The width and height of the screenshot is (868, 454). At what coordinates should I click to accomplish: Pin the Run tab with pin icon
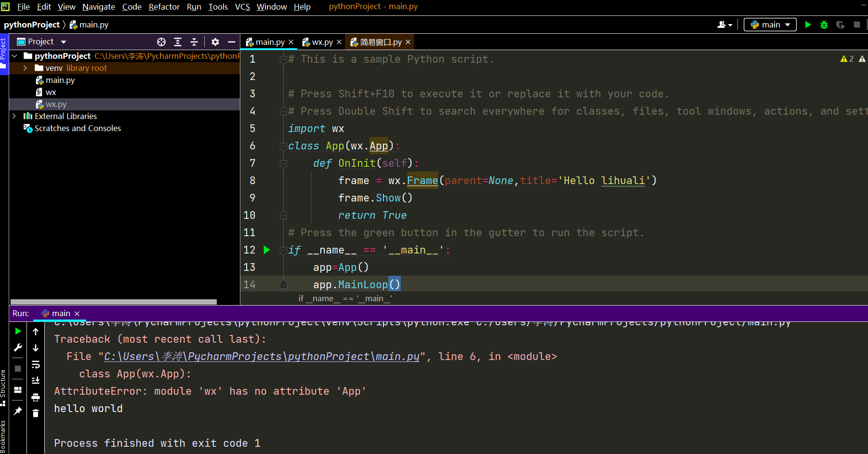click(18, 411)
